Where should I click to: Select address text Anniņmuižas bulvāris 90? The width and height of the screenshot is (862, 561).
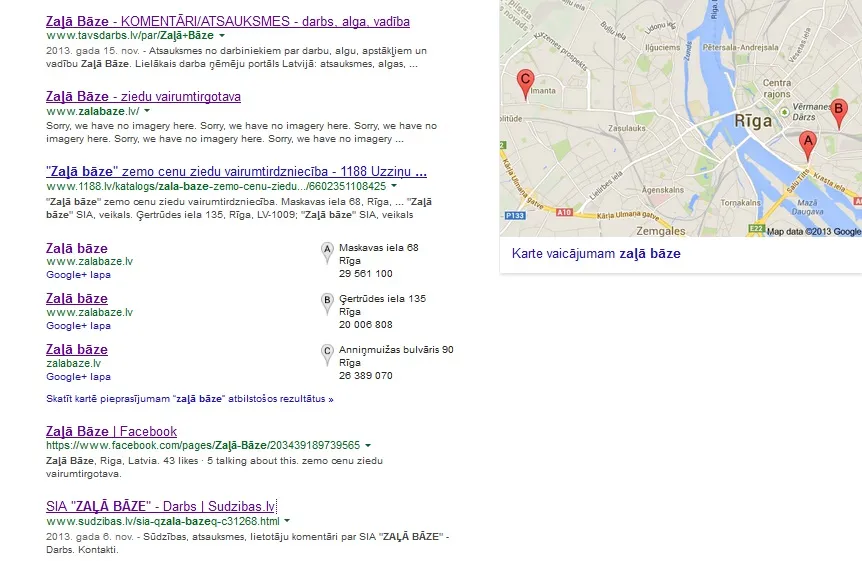click(x=396, y=350)
